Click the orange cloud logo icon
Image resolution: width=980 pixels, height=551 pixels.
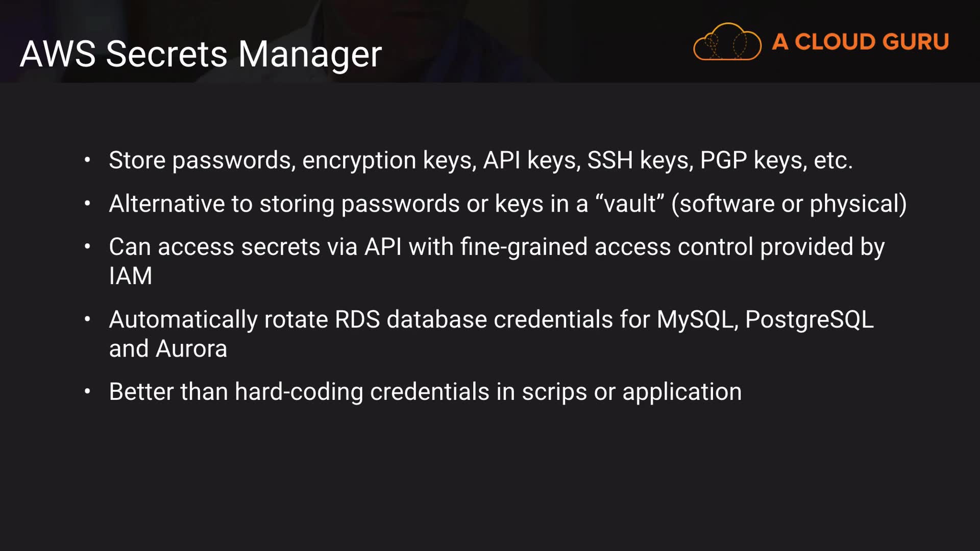pyautogui.click(x=727, y=42)
